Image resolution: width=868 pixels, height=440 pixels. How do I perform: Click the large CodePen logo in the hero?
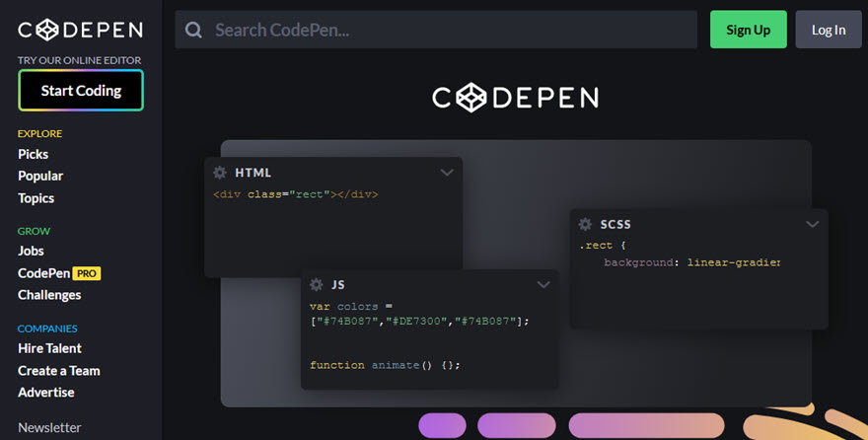pyautogui.click(x=515, y=98)
